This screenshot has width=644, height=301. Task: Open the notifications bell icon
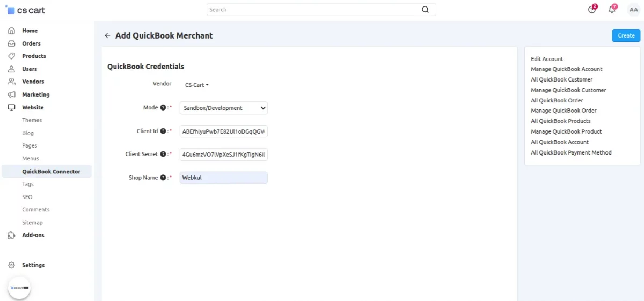point(612,9)
